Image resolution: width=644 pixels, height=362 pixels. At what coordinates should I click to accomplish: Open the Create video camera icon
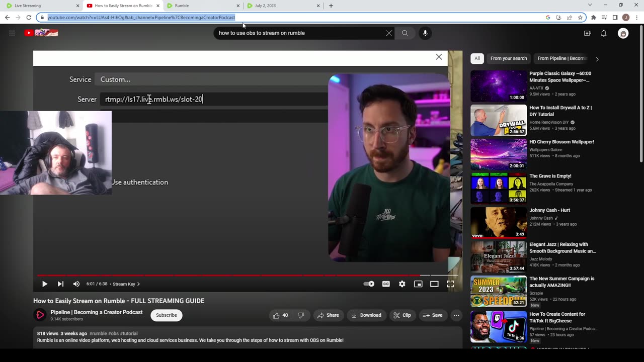pos(587,33)
